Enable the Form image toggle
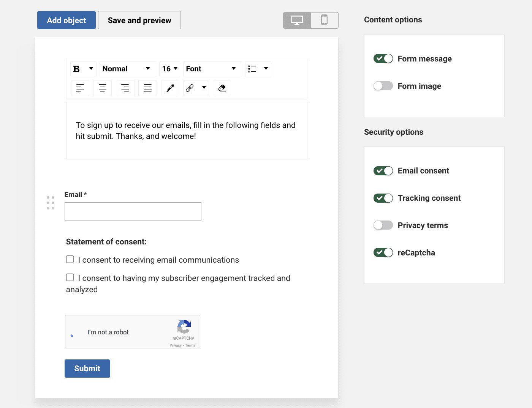The height and width of the screenshot is (408, 532). [x=383, y=86]
